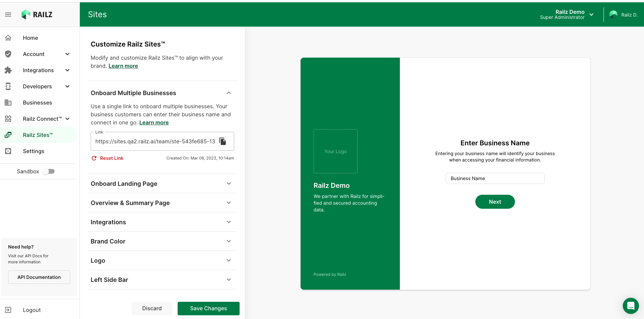The image size is (644, 319).
Task: Click the Reset Link text
Action: (112, 158)
